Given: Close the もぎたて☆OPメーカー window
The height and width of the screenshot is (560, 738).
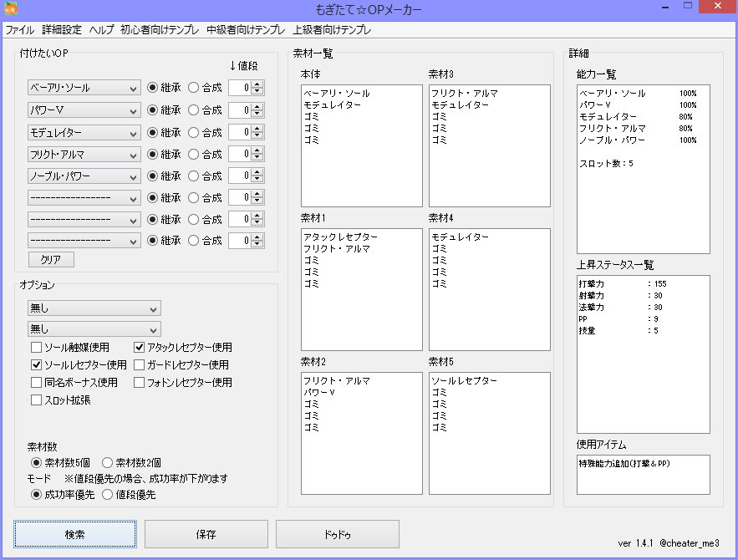Looking at the screenshot, I should (718, 7).
